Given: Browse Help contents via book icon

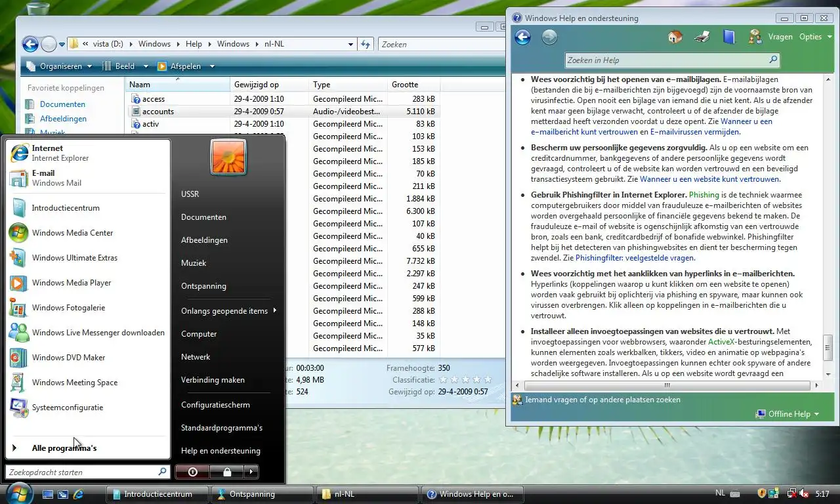Looking at the screenshot, I should 728,37.
